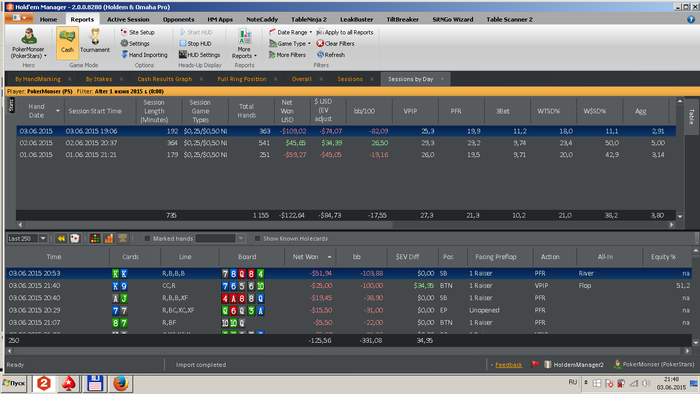Click Stop HUD
700x394 pixels.
196,43
